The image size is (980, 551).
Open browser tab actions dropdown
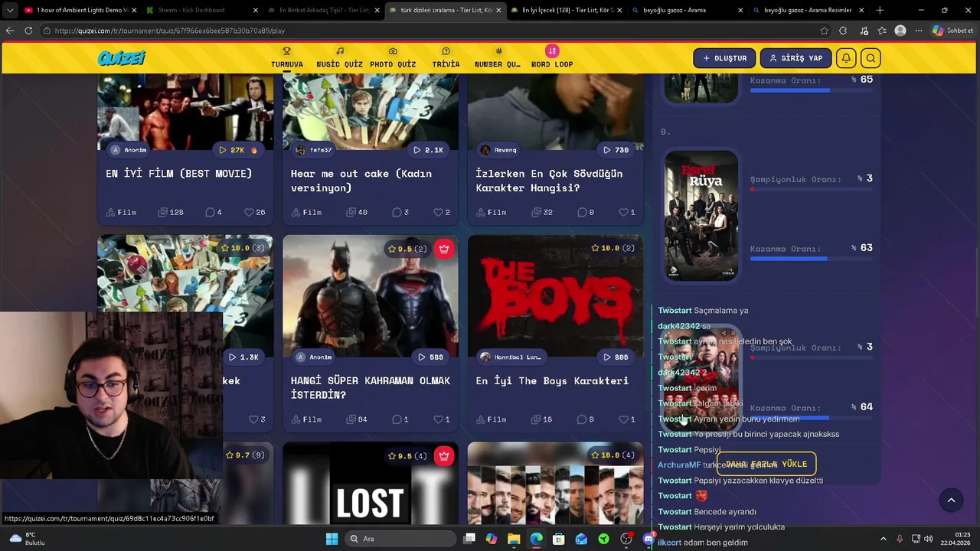coord(9,10)
